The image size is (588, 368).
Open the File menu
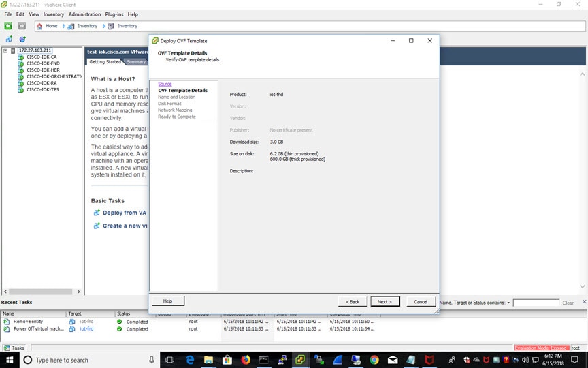point(8,14)
